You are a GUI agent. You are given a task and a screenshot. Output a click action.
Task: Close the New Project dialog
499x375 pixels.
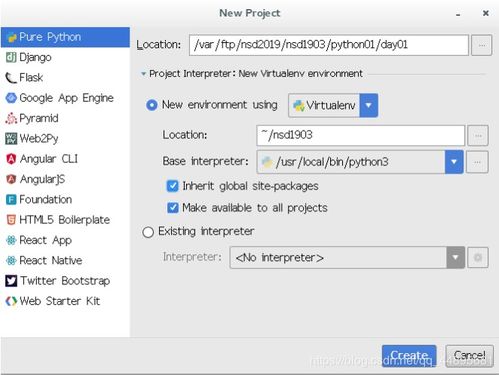tap(486, 13)
